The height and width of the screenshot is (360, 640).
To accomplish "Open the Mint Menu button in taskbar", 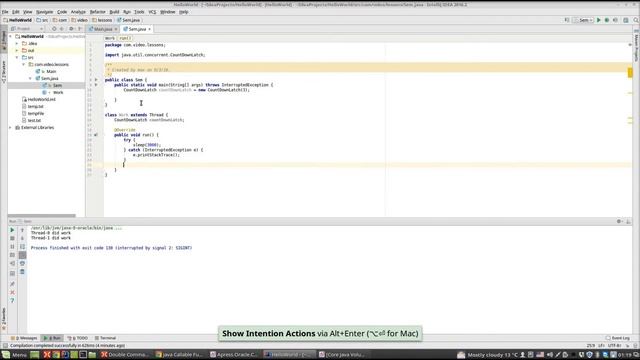I will [x=15, y=355].
